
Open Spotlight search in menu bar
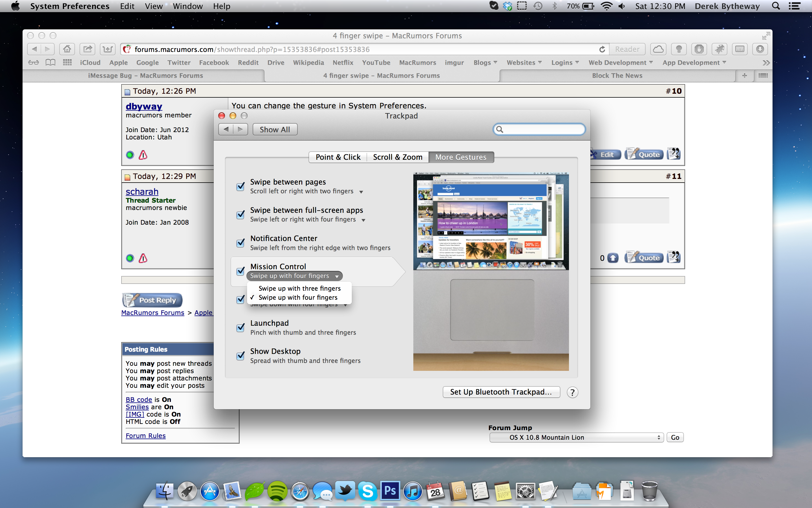click(776, 6)
